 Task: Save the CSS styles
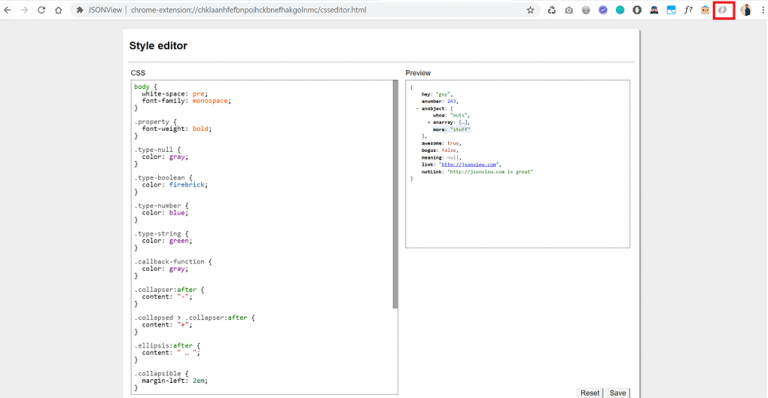coord(617,393)
